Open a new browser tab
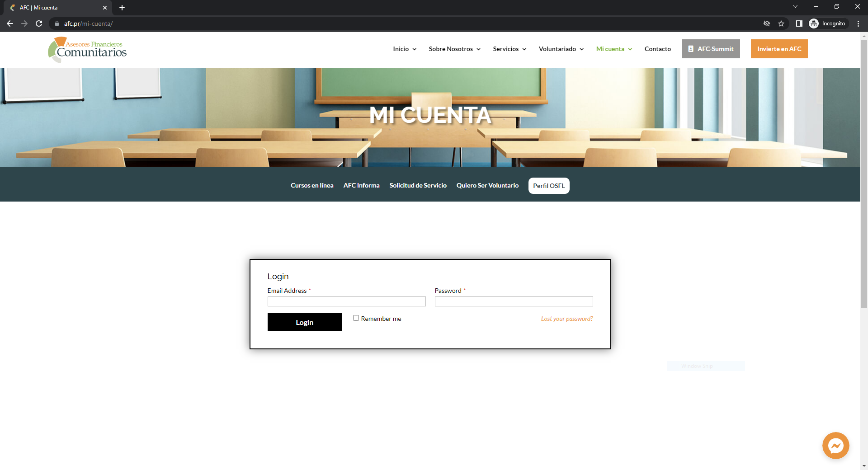The image size is (868, 470). point(122,8)
